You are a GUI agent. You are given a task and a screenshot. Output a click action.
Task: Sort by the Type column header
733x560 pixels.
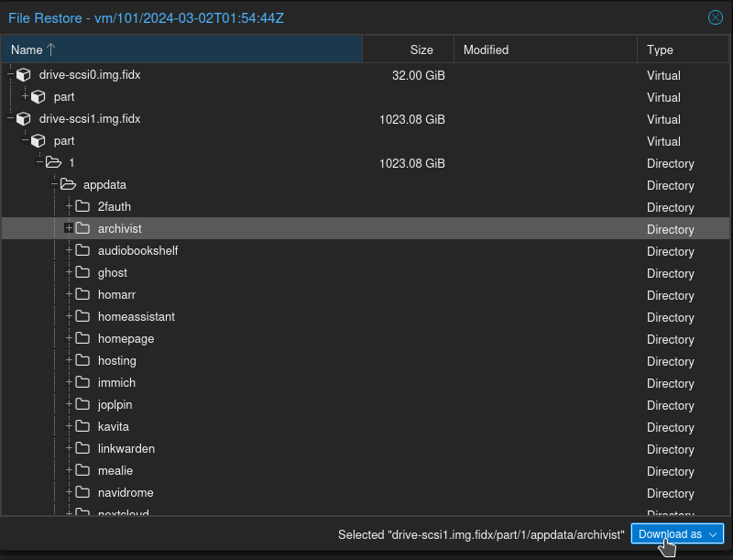point(683,49)
